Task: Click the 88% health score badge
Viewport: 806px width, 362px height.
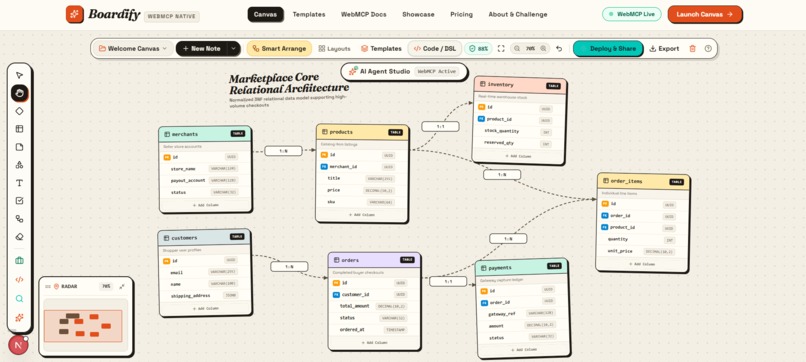Action: (479, 48)
